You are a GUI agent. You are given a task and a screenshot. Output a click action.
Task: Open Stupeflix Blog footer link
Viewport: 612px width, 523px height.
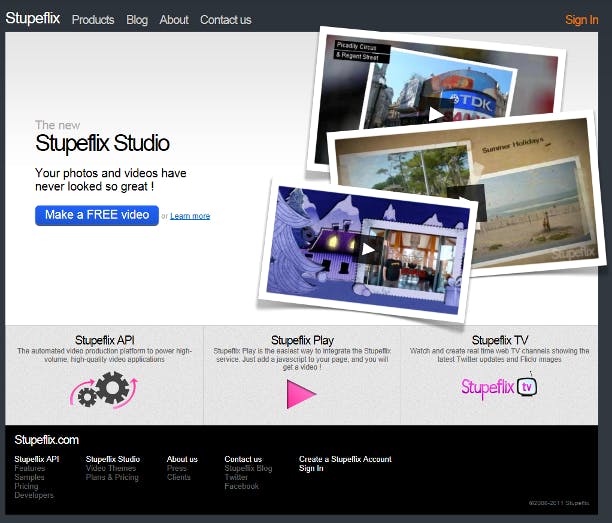[248, 468]
